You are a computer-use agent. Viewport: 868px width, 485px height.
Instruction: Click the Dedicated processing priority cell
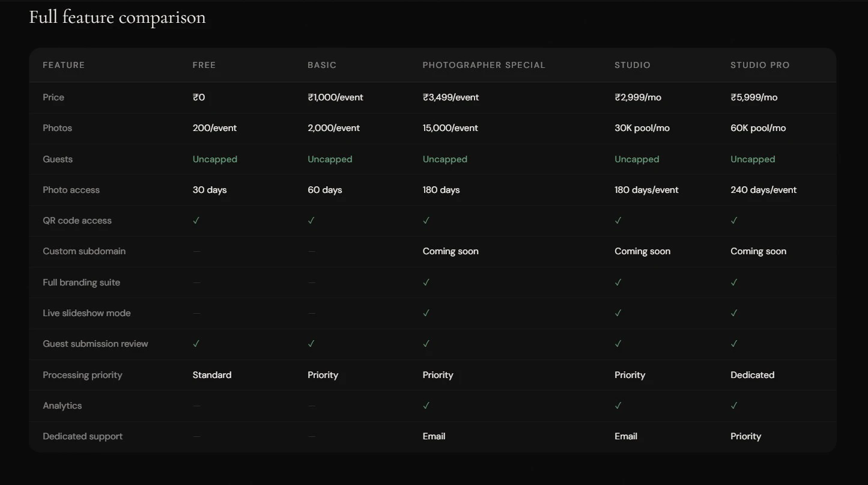click(753, 375)
